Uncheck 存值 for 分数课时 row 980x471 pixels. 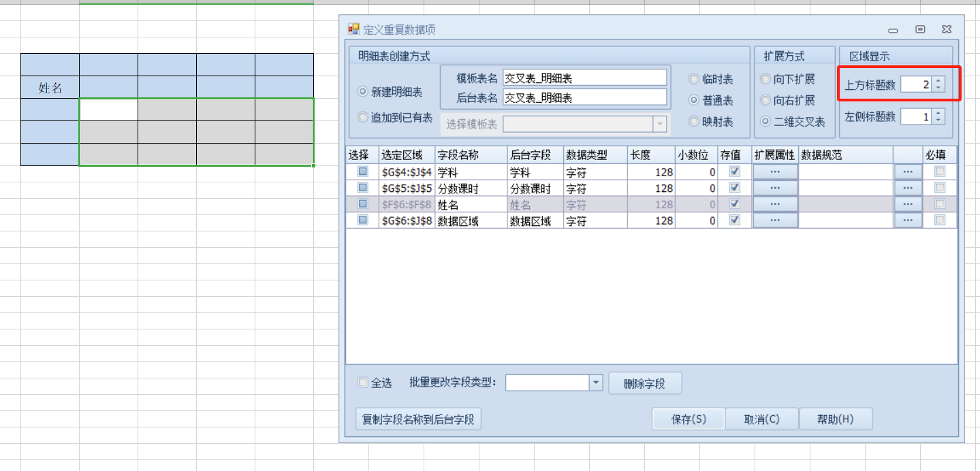coord(734,188)
